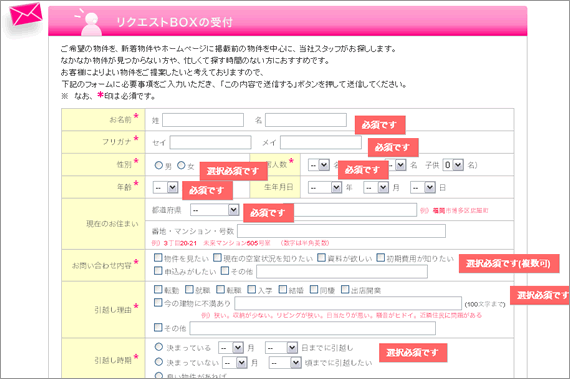Click the pink envelope icon
Screen dimensions: 570x379
tap(25, 14)
